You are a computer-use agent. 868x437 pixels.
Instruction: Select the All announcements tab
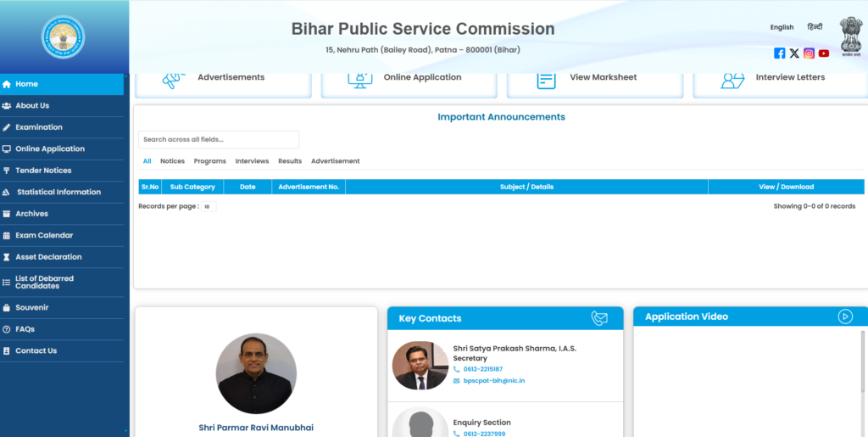pyautogui.click(x=147, y=161)
